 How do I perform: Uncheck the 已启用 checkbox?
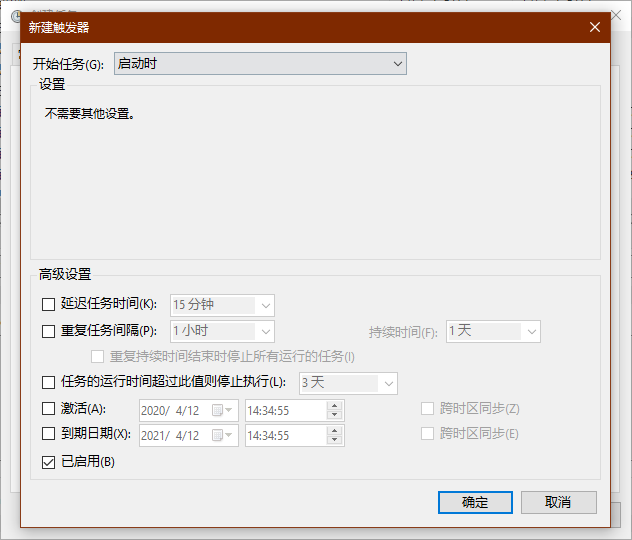48,462
